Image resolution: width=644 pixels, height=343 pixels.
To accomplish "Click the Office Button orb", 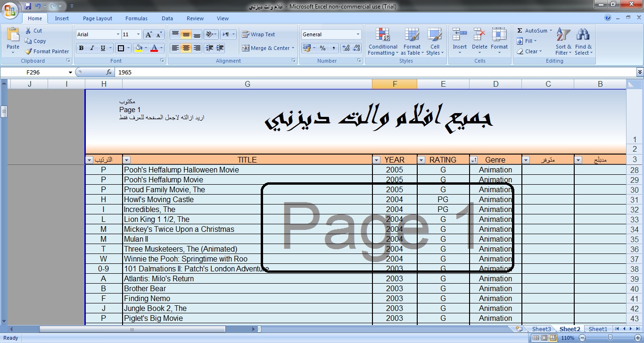I will click(10, 10).
